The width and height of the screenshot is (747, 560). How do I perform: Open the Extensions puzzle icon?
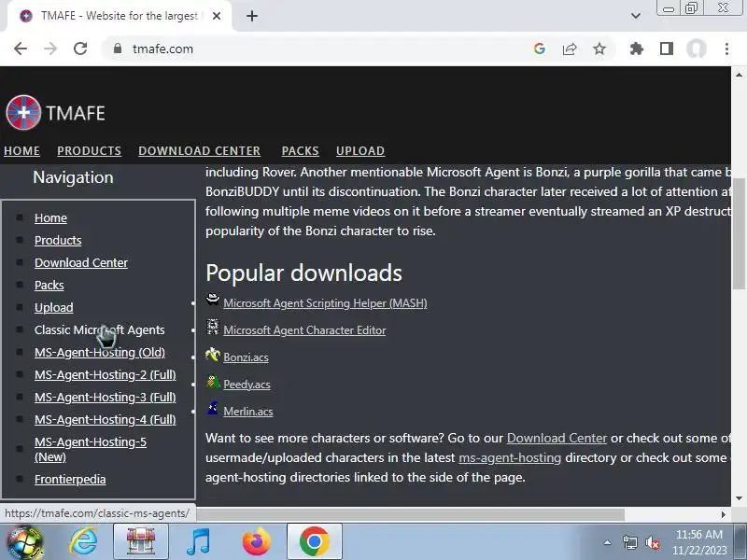(x=637, y=49)
